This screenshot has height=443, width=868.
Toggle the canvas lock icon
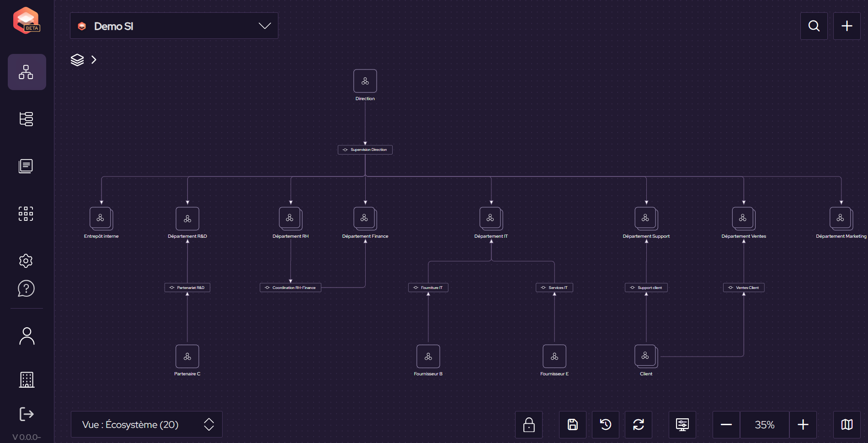[529, 425]
